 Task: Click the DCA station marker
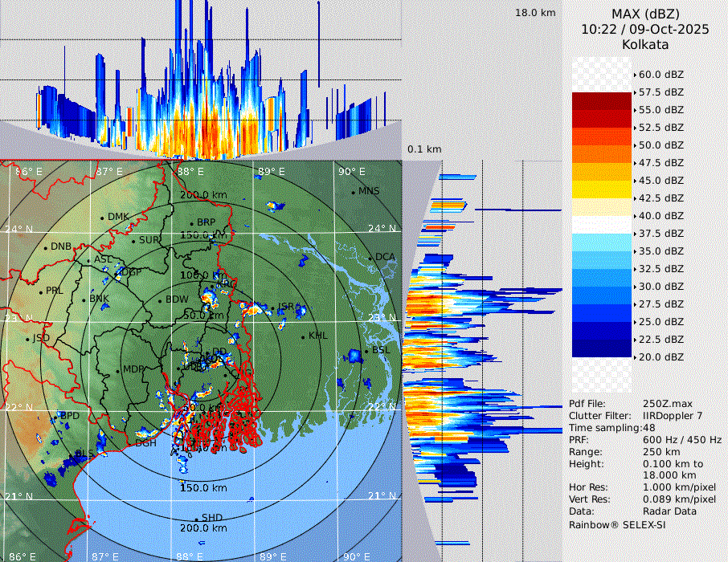pos(370,258)
